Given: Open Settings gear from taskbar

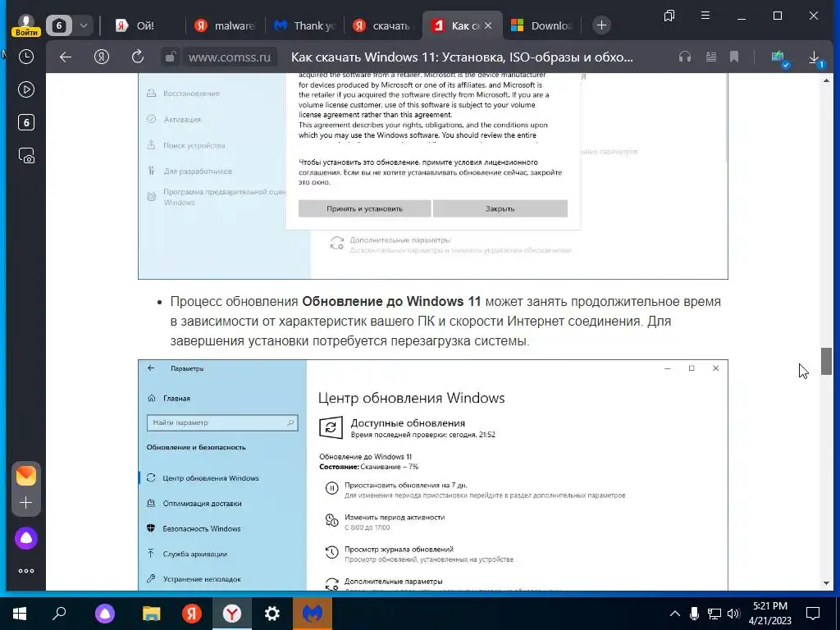Looking at the screenshot, I should pyautogui.click(x=272, y=614).
